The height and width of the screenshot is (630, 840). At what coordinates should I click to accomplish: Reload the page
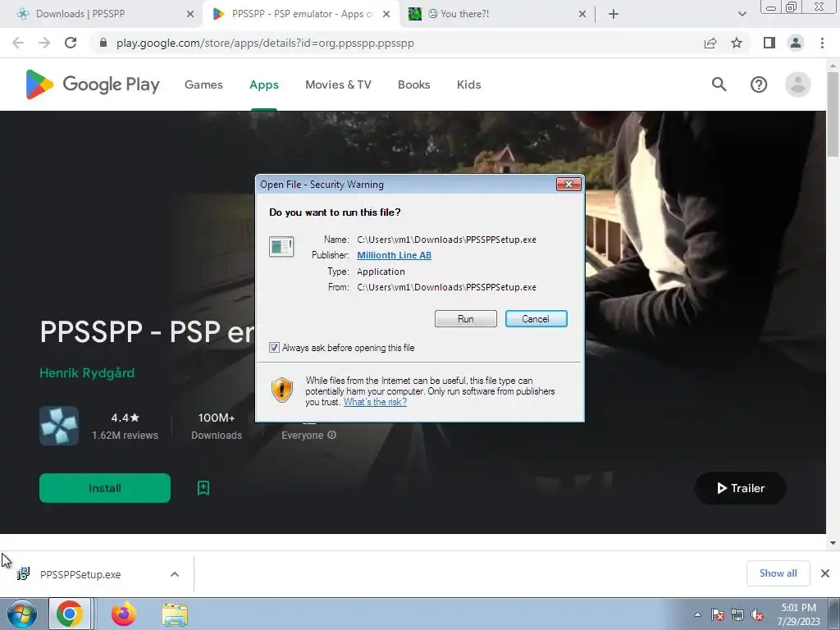[x=71, y=43]
